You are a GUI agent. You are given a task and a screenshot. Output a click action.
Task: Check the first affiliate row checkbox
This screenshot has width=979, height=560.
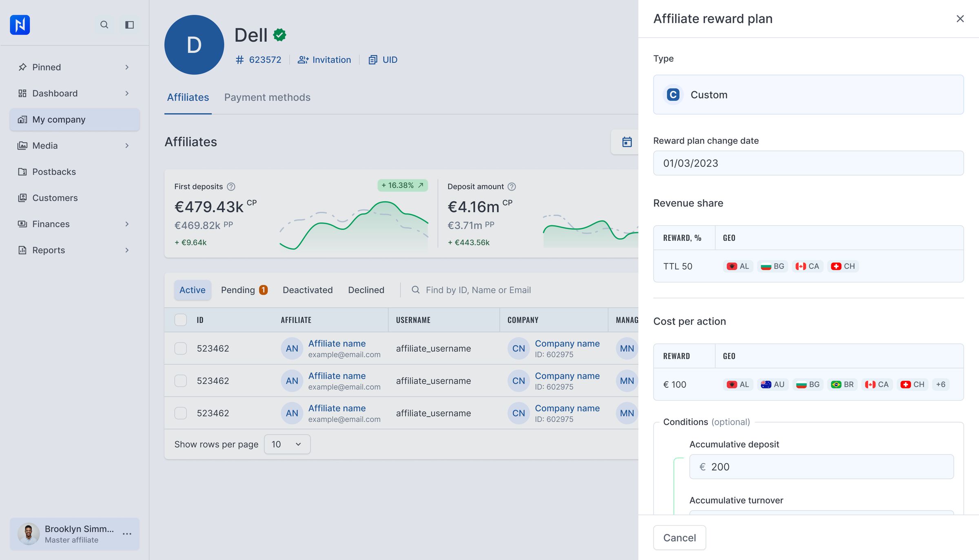[180, 348]
